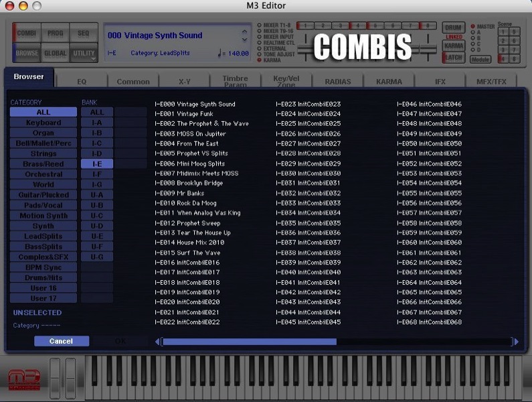
Task: Click the Category: LeadSplits field
Action: pyautogui.click(x=160, y=53)
